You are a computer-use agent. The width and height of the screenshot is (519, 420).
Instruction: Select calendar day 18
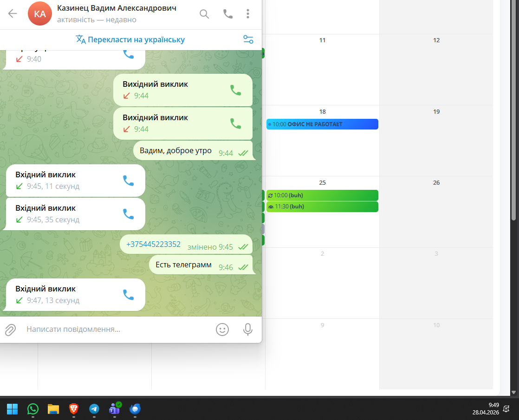(322, 111)
